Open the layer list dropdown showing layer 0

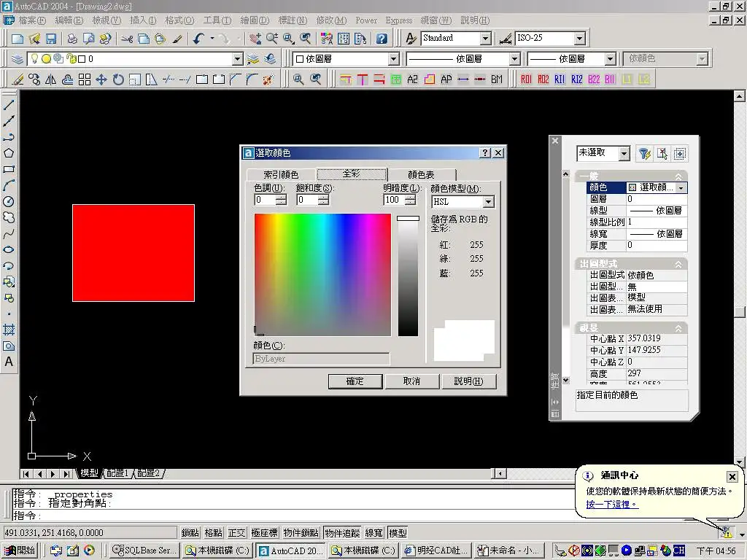coord(238,59)
